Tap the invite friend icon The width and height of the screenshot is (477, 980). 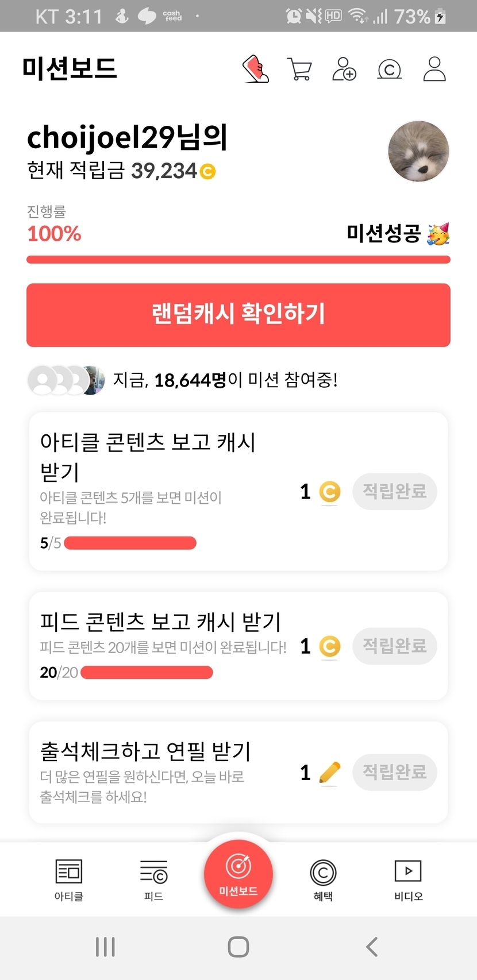point(344,69)
